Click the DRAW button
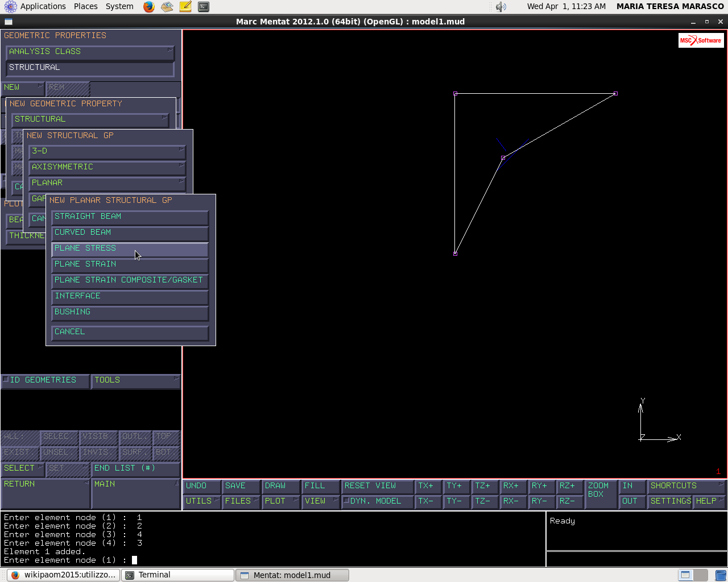728x582 pixels. [x=281, y=486]
